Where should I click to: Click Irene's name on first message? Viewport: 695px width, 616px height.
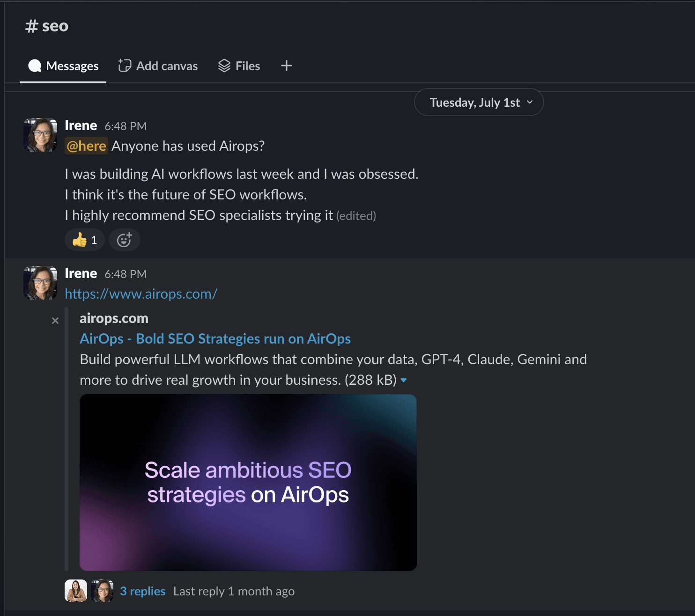click(81, 125)
